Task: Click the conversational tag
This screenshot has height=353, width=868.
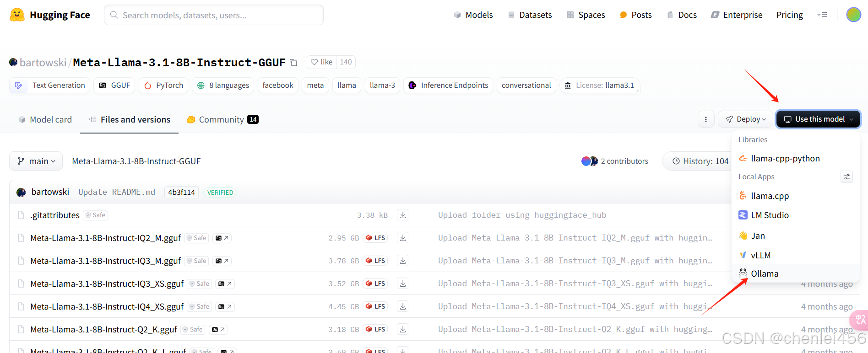Action: pyautogui.click(x=526, y=86)
